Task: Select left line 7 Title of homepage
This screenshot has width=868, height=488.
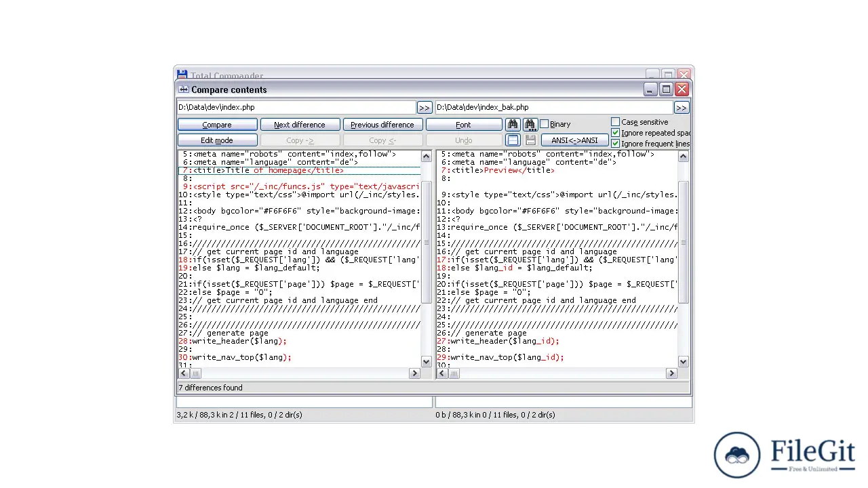Action: (x=299, y=170)
